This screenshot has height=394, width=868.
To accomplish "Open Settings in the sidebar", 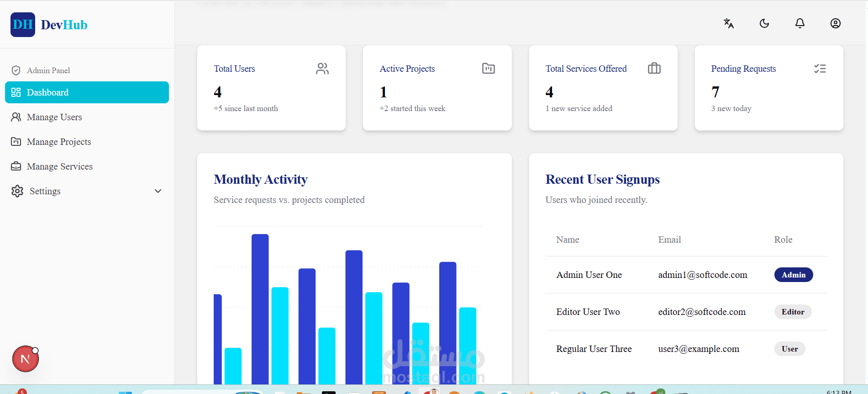I will [87, 191].
